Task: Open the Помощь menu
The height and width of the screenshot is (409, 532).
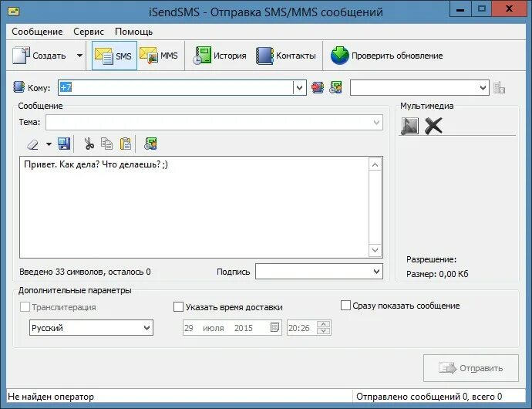Action: [133, 32]
